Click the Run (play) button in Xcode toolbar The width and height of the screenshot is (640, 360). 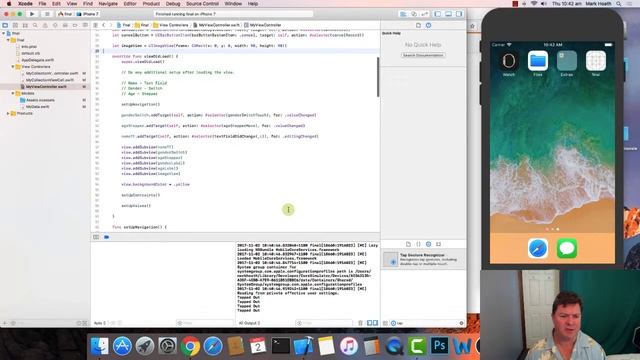point(32,14)
